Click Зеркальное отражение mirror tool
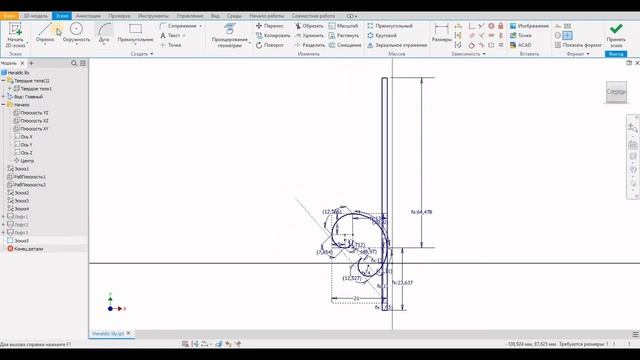The image size is (640, 360). click(397, 45)
